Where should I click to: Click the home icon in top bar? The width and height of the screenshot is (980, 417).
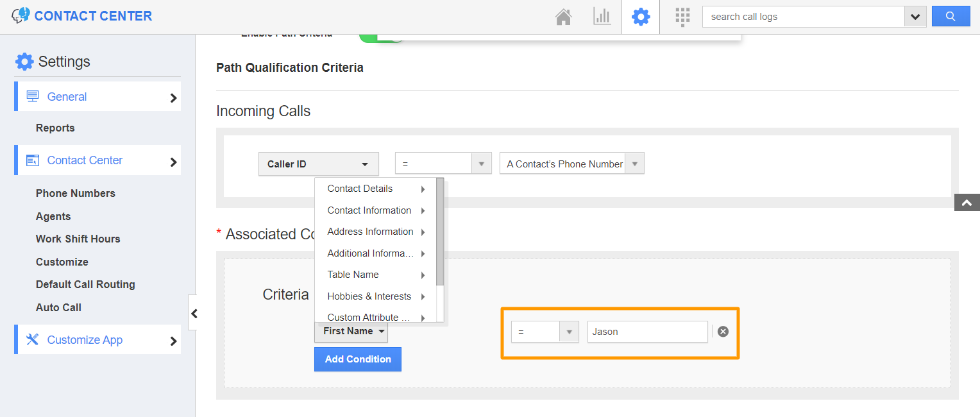[563, 16]
